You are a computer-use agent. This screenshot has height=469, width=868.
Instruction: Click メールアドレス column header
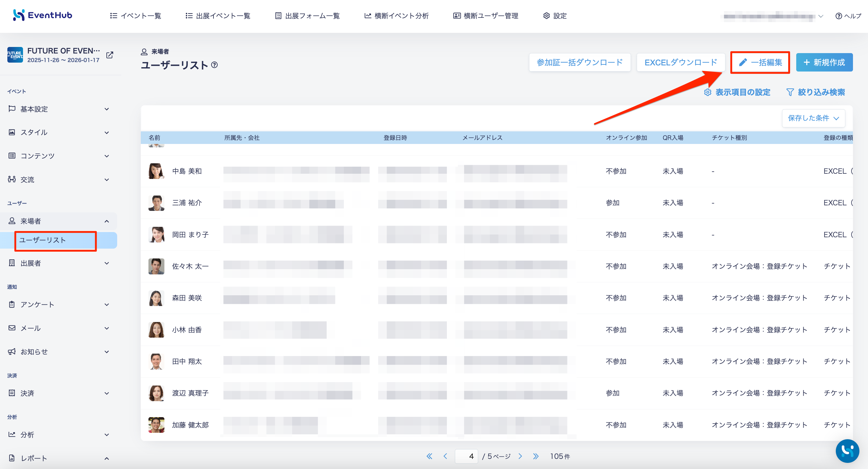point(482,138)
